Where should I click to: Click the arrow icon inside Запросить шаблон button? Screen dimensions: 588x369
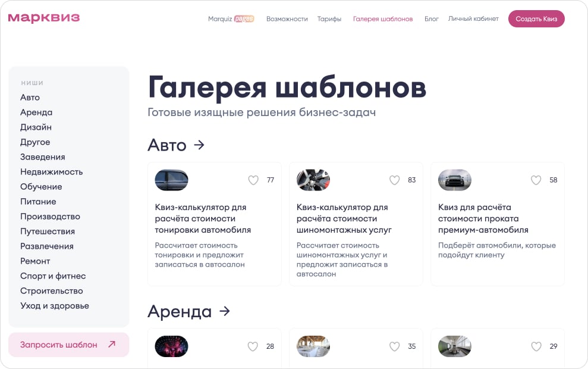(112, 345)
